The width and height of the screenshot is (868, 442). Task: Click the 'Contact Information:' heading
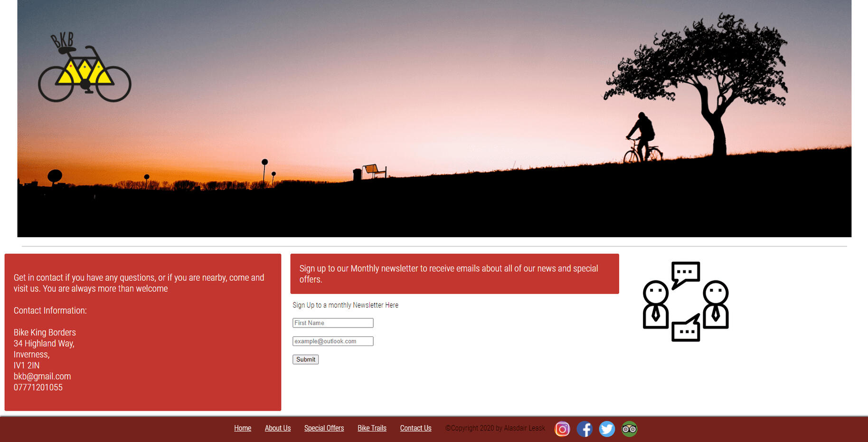click(50, 311)
